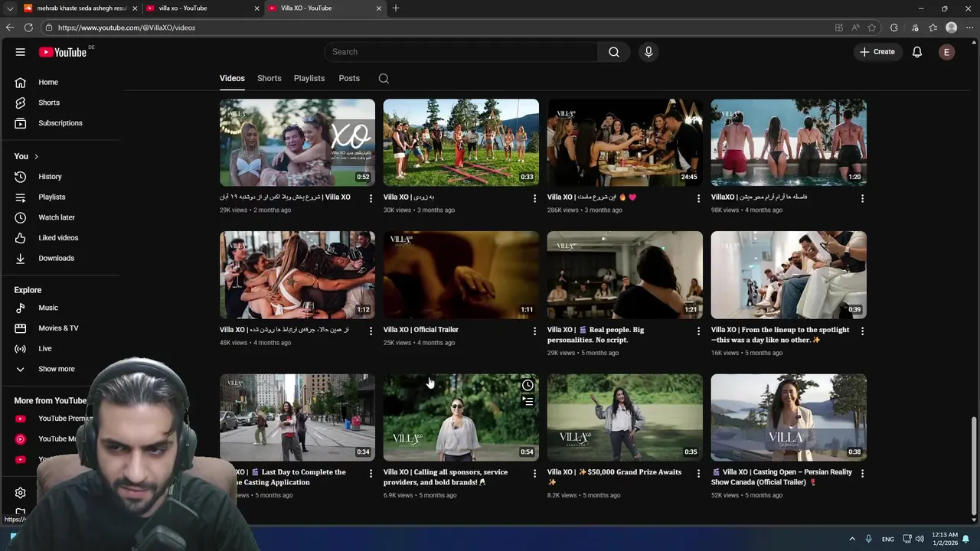980x551 pixels.
Task: Open 'Real people. Big personalities' video title
Action: point(596,334)
